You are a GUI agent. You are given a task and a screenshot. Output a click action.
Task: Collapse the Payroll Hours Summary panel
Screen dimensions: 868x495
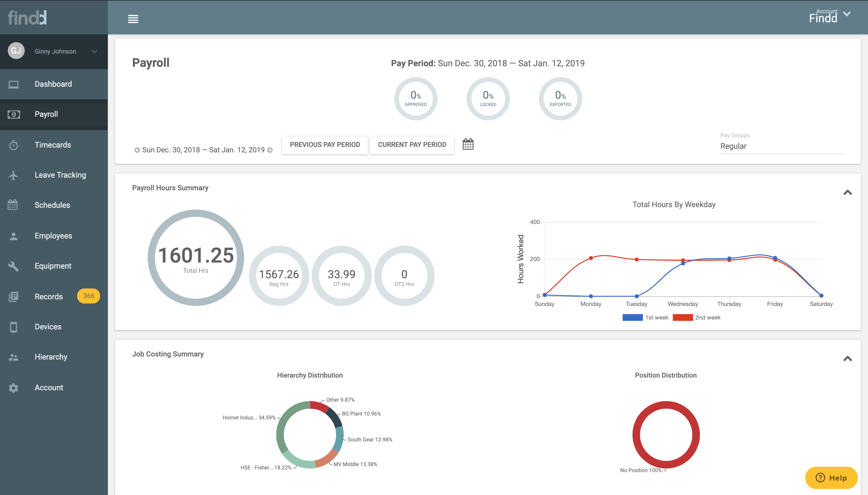(x=848, y=192)
